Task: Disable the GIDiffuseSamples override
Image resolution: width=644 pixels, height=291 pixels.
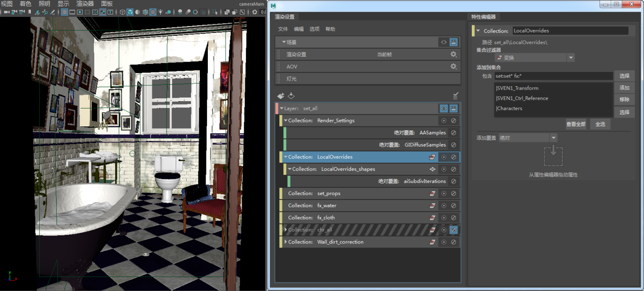Action: [454, 145]
